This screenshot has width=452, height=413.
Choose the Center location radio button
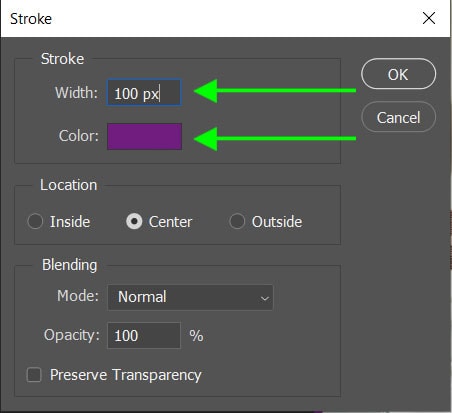click(134, 221)
